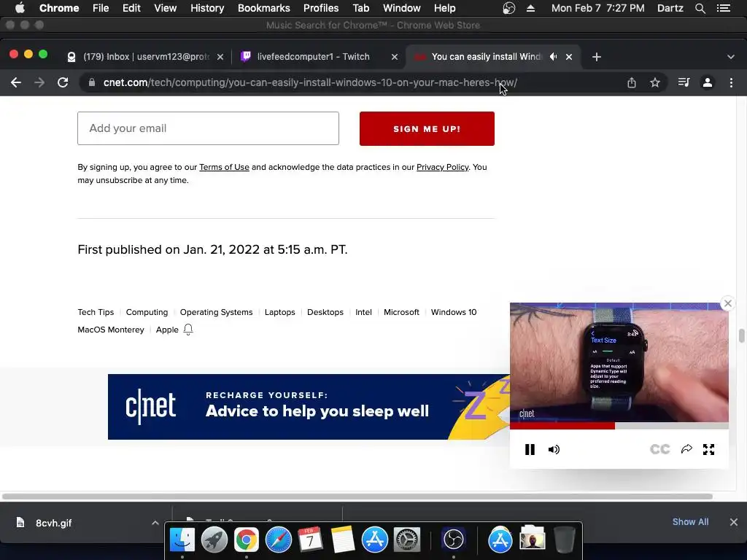This screenshot has width=747, height=560.
Task: Open the 8cvh.gif downloaded file
Action: [53, 523]
